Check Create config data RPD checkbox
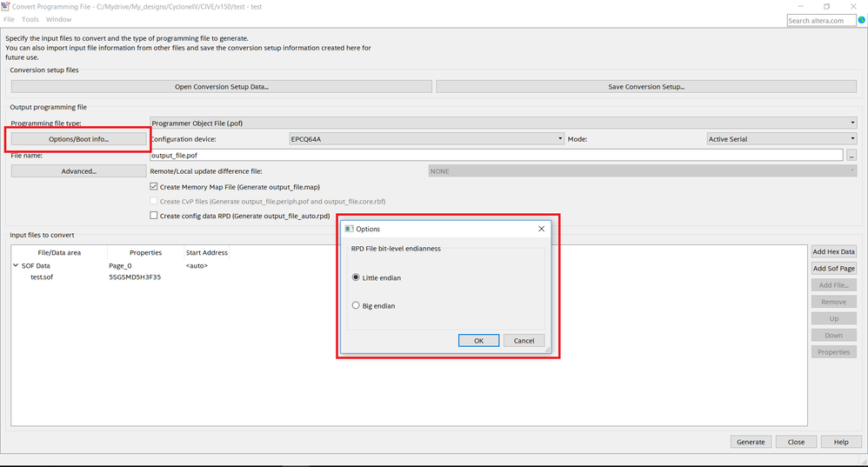Screen dimensions: 868x467 tap(153, 216)
